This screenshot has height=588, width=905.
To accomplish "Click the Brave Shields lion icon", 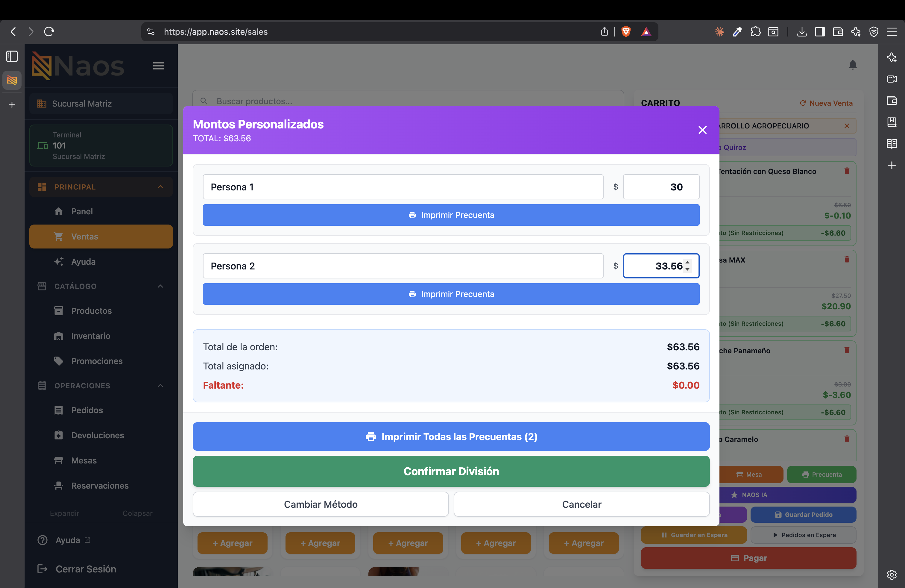I will coord(625,31).
